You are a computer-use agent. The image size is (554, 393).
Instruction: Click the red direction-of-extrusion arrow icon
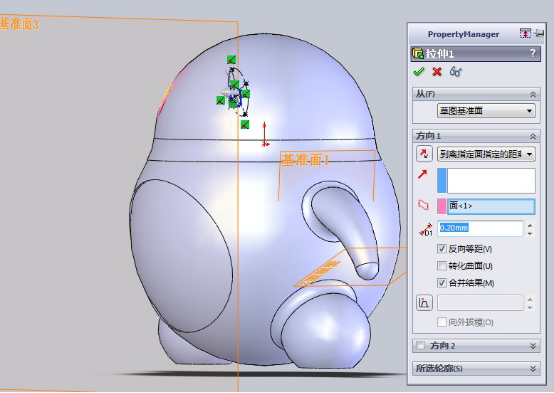423,174
